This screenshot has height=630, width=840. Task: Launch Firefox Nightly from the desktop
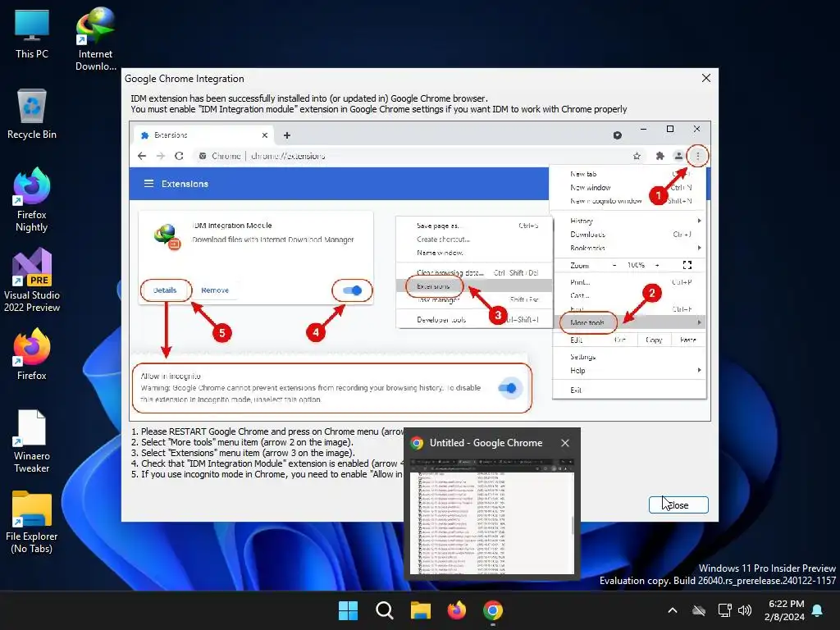click(32, 200)
